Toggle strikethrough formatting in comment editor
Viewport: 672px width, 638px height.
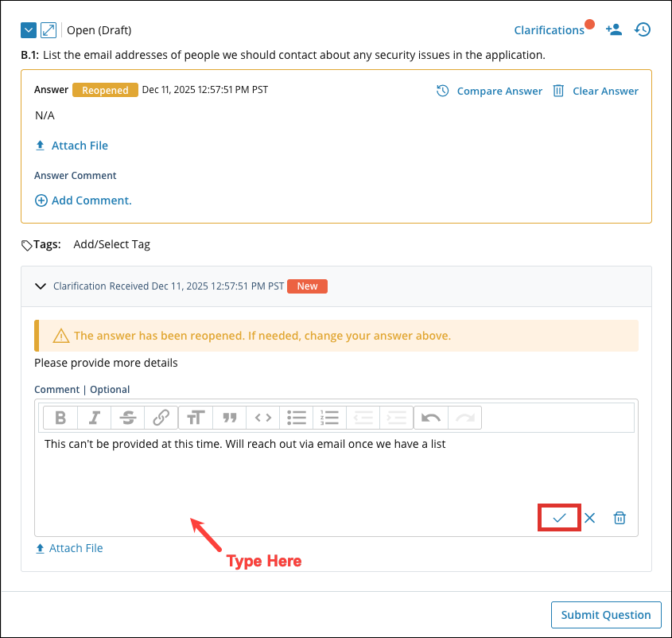coord(127,418)
